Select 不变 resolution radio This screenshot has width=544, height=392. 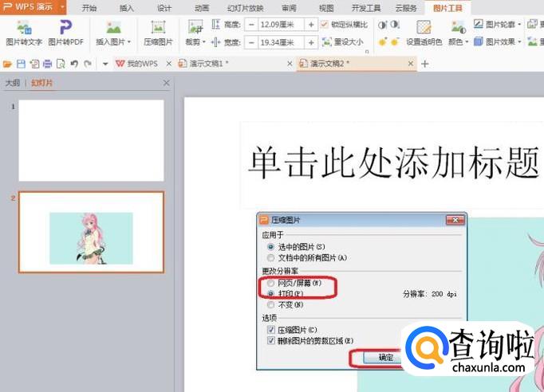coord(270,304)
